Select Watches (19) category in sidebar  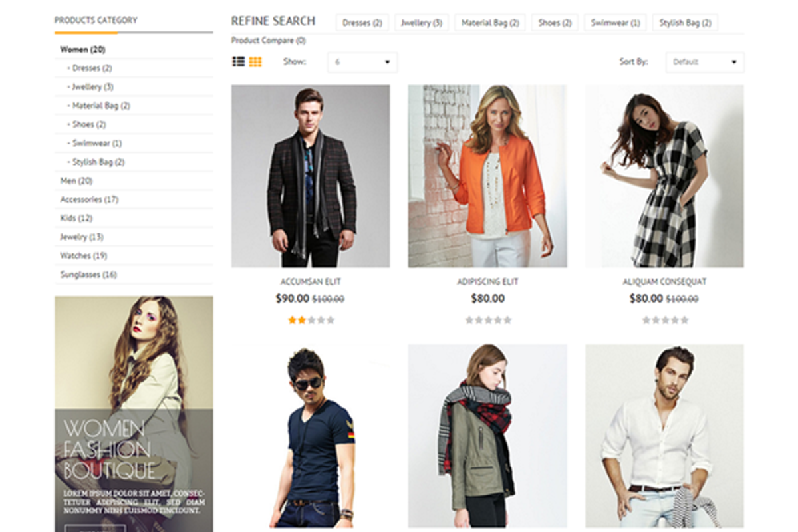[84, 255]
